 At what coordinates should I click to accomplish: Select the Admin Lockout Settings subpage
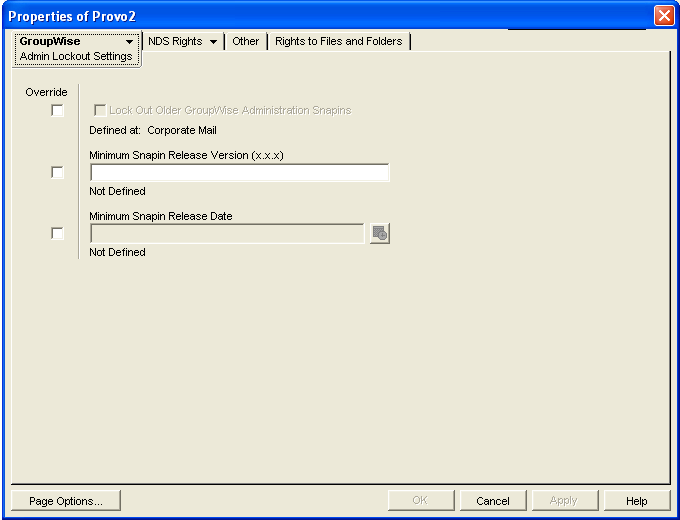coord(76,56)
